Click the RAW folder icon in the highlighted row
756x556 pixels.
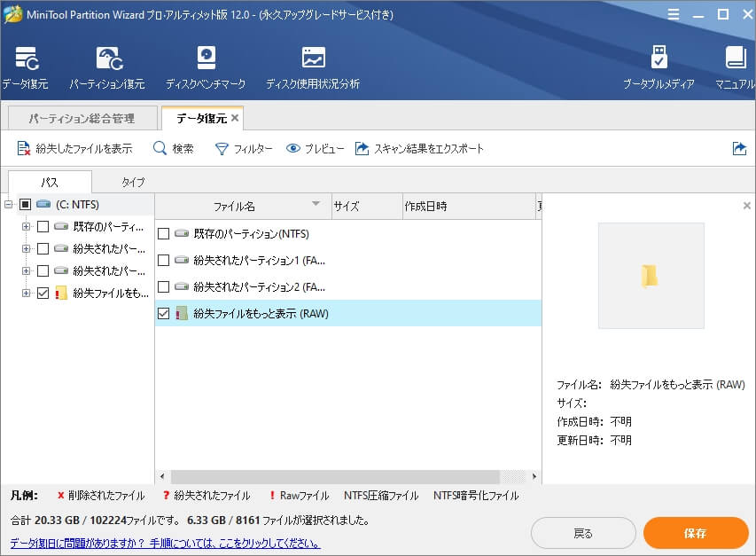pyautogui.click(x=182, y=313)
